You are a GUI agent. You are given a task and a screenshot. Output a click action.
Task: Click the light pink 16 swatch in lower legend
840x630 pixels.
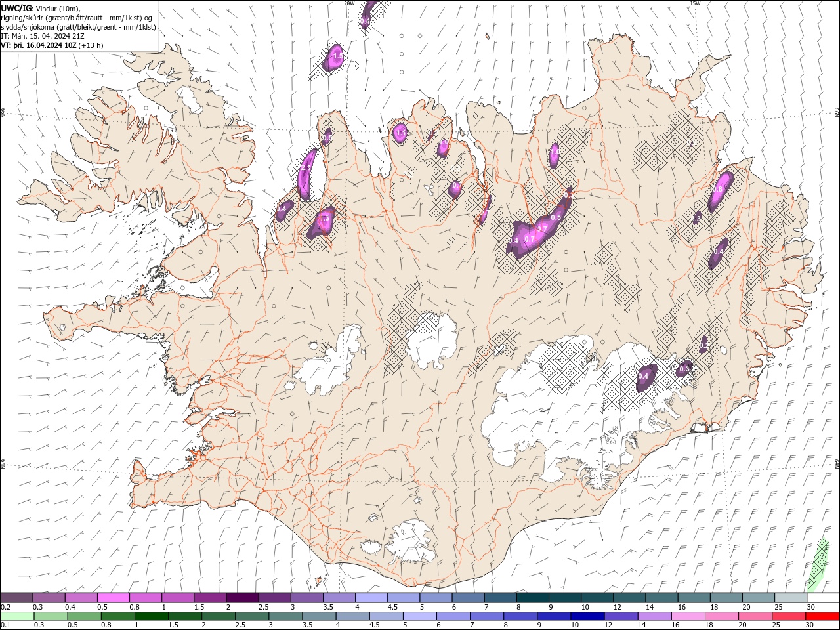click(687, 616)
